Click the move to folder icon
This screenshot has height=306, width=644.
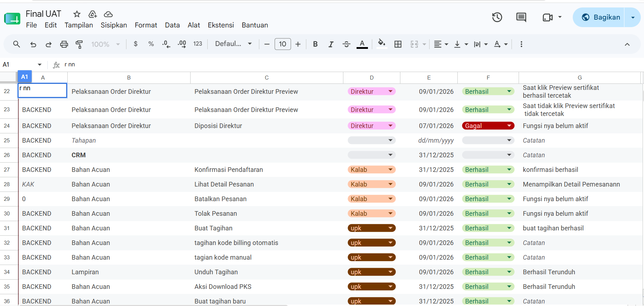point(93,14)
